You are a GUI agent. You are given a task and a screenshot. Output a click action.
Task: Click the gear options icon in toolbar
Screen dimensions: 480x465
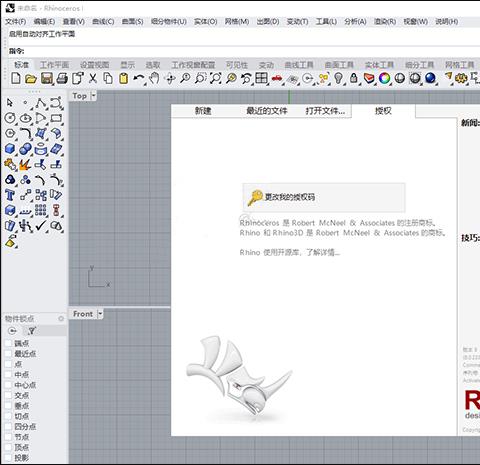point(461,79)
